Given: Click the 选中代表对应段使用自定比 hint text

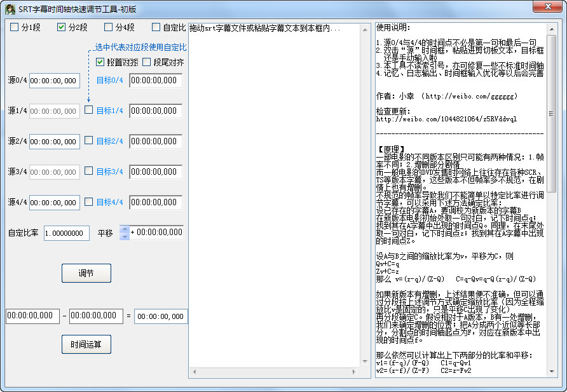Looking at the screenshot, I should pyautogui.click(x=140, y=47).
